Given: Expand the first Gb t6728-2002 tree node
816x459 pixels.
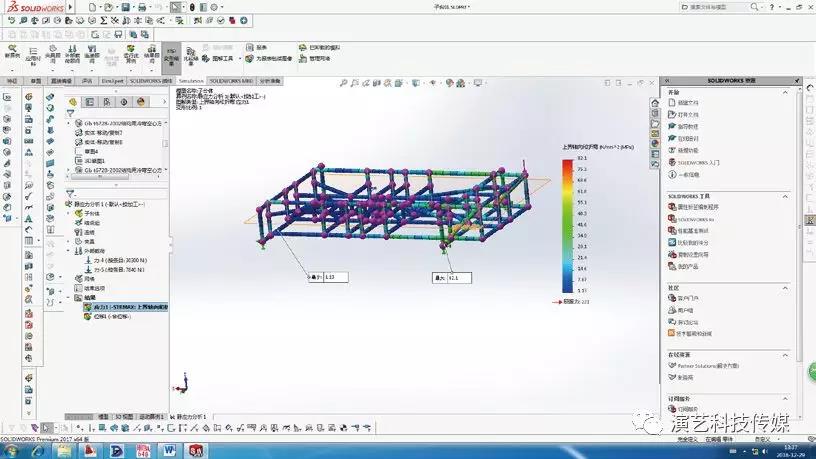Looking at the screenshot, I should pos(68,123).
